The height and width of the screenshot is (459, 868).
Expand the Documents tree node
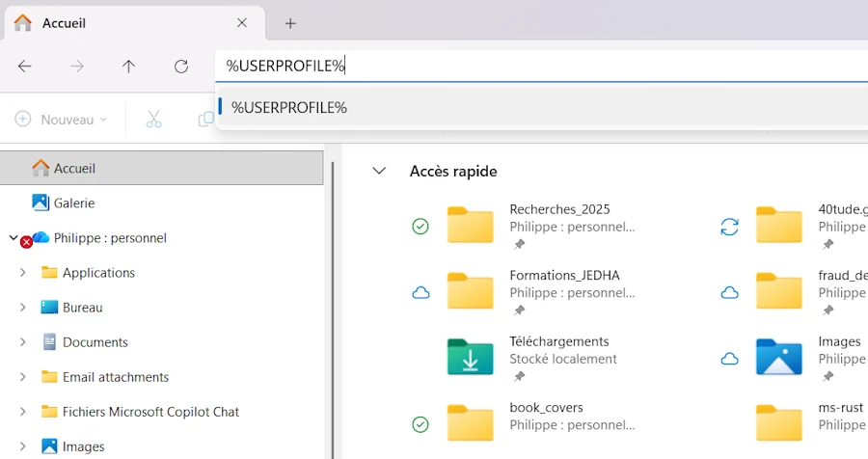(x=22, y=342)
